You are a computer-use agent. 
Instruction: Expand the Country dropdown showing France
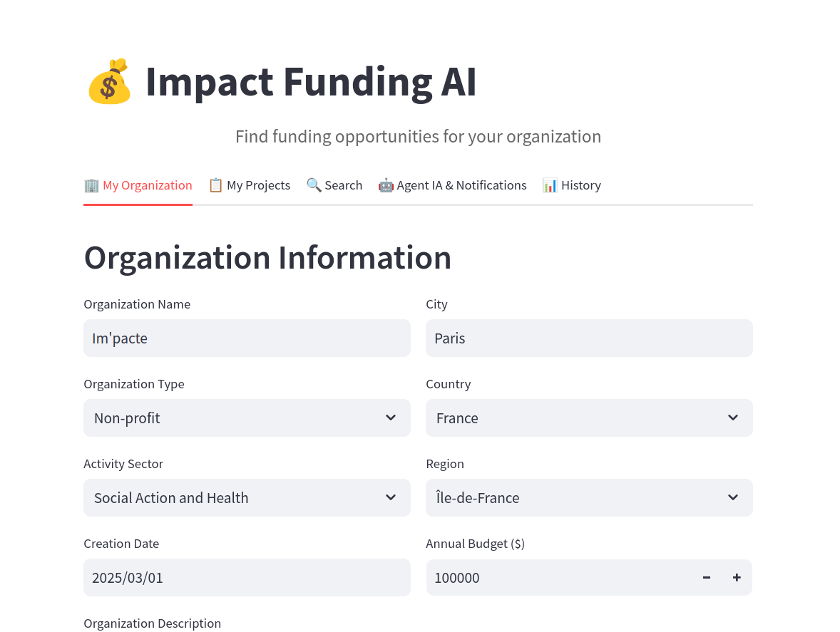tap(589, 418)
